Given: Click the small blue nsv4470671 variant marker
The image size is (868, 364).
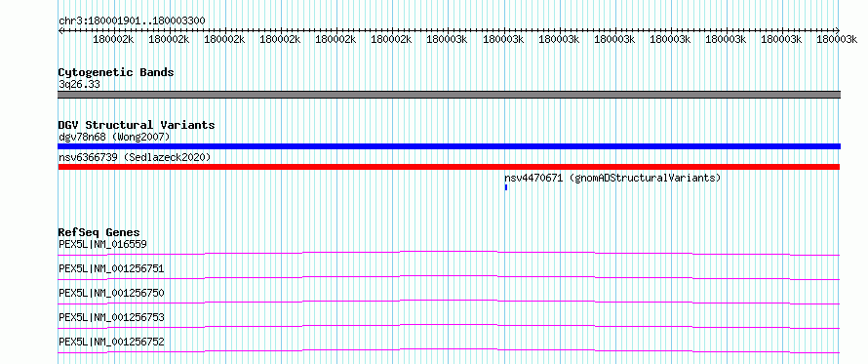Looking at the screenshot, I should point(506,187).
